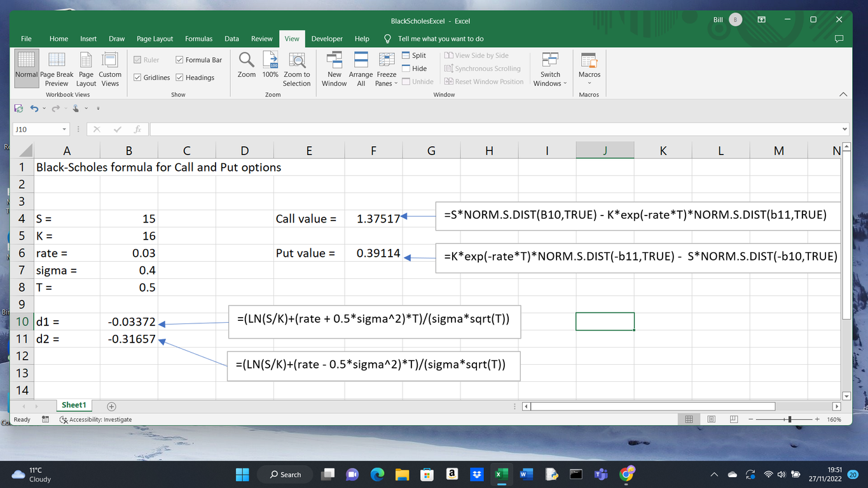Click the macro recording status bar icon
The height and width of the screenshot is (488, 868).
[x=45, y=419]
